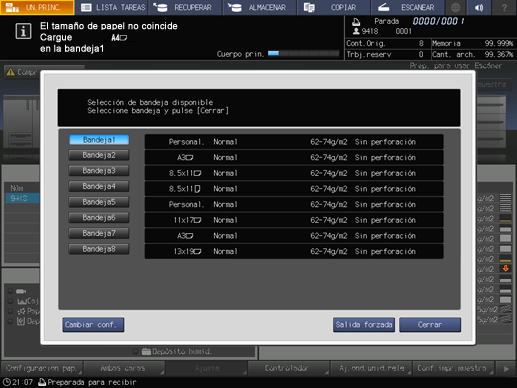The height and width of the screenshot is (388, 517).
Task: Click the Preparada para recibir status icon
Action: pos(42,382)
